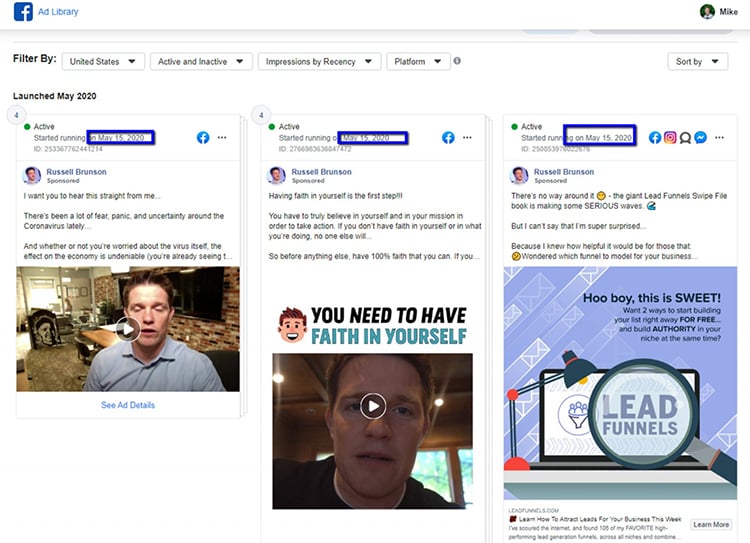Click Russell Brunson name on Coronavirus ad

click(77, 172)
